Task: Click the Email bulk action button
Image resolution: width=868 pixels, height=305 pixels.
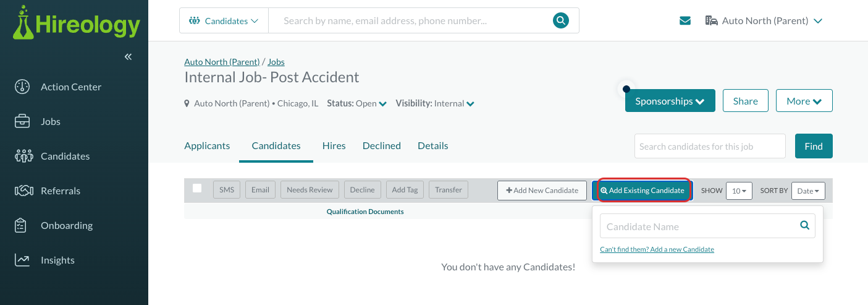Action: [x=260, y=190]
